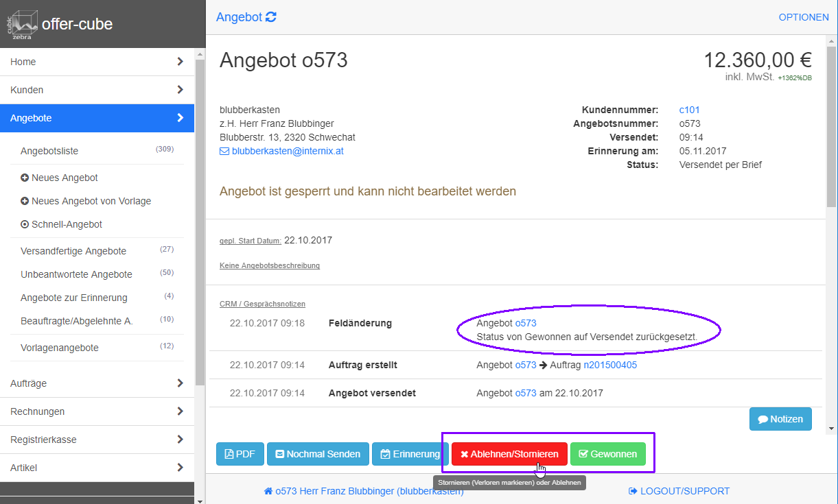Viewport: 838px width, 504px height.
Task: Expand the Registrierkasse menu chevron
Action: 180,440
